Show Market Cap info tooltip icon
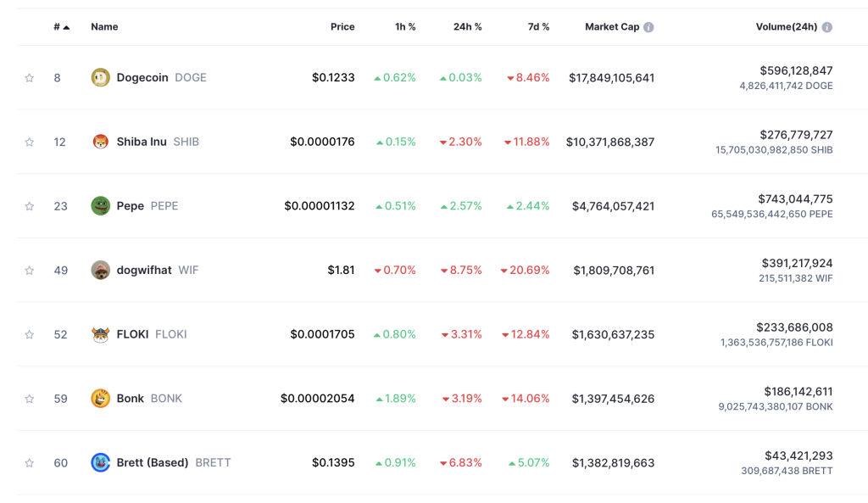The width and height of the screenshot is (868, 503). tap(648, 27)
